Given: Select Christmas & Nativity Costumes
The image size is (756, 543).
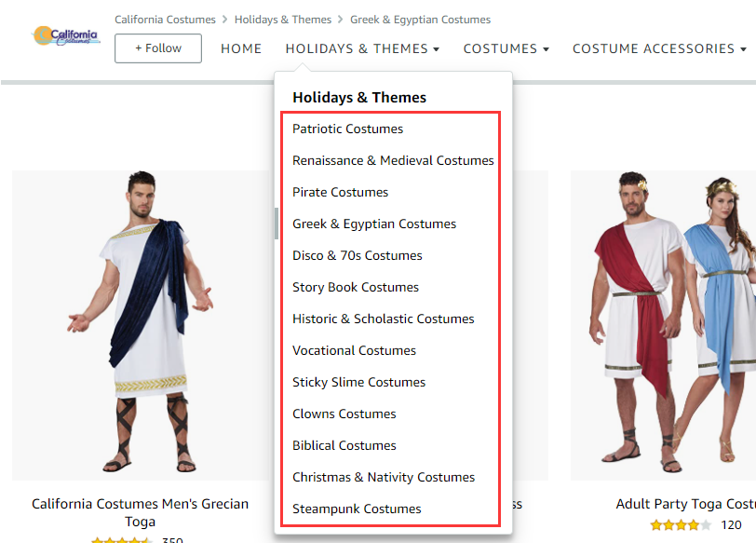Looking at the screenshot, I should click(x=384, y=478).
